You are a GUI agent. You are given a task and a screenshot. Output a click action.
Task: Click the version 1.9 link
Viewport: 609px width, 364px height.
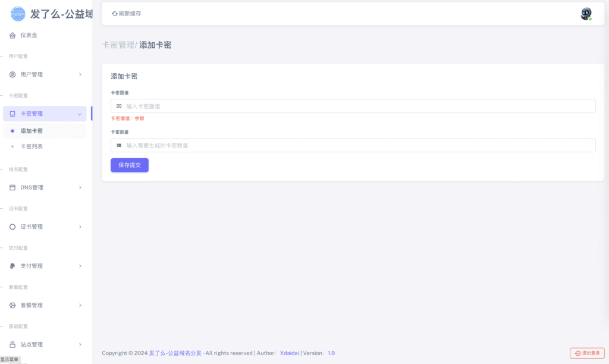[x=331, y=353]
